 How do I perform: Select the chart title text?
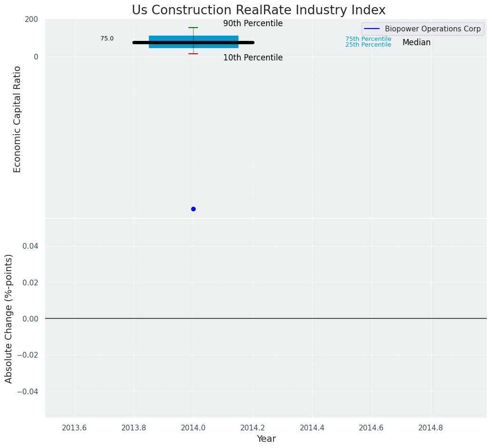pos(258,10)
